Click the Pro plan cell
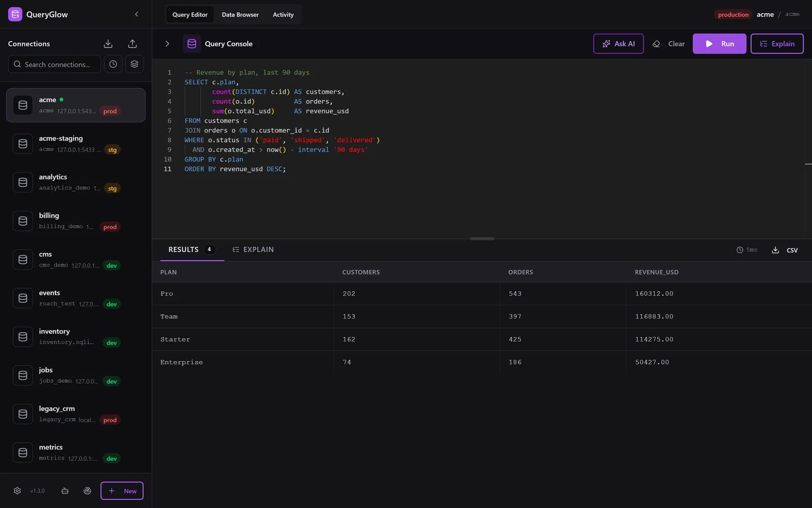 point(243,294)
